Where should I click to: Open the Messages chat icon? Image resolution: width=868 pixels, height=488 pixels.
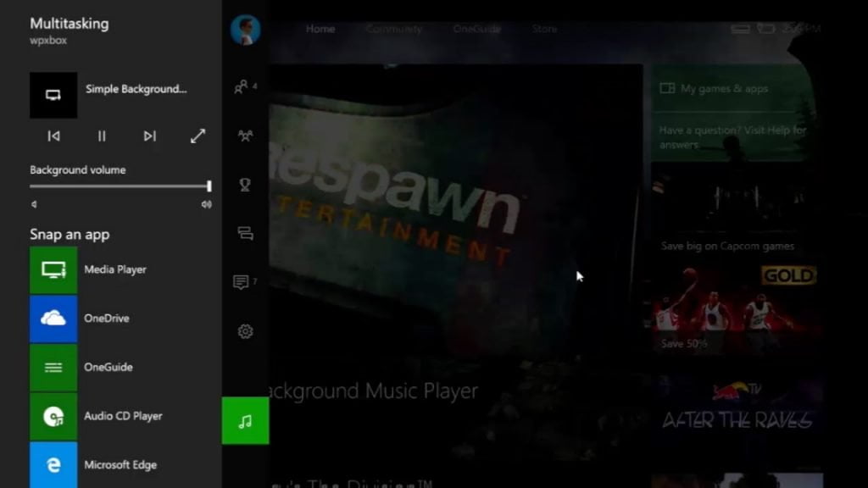point(245,234)
